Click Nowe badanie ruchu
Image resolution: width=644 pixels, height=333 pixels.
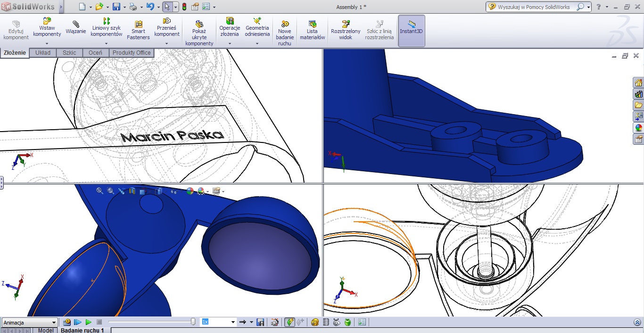point(285,31)
